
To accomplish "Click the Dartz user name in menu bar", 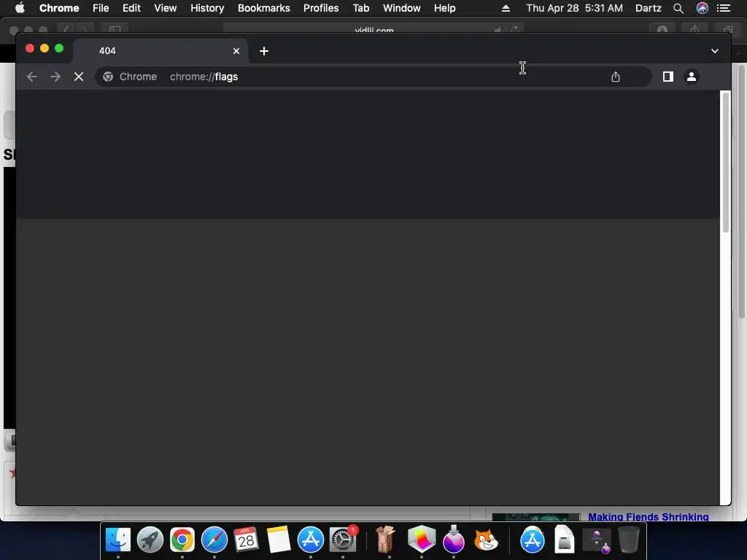I will click(x=649, y=8).
